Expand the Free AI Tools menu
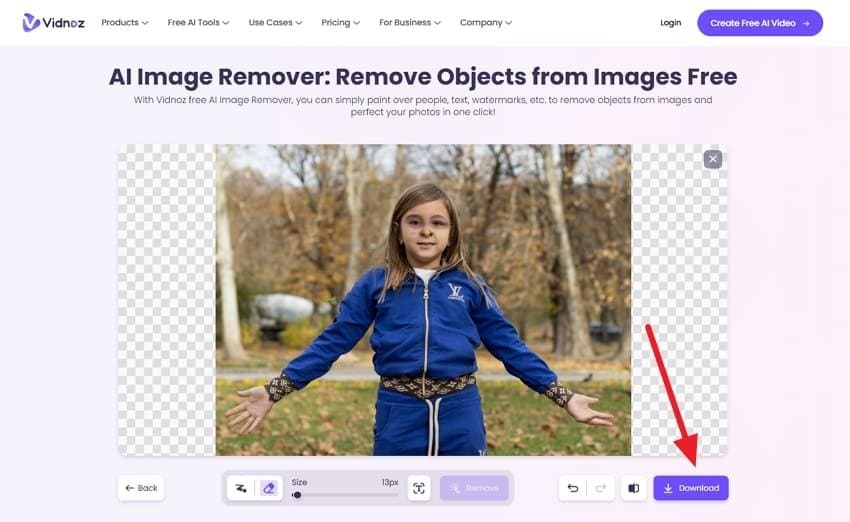Viewport: 850px width, 522px height. tap(198, 23)
